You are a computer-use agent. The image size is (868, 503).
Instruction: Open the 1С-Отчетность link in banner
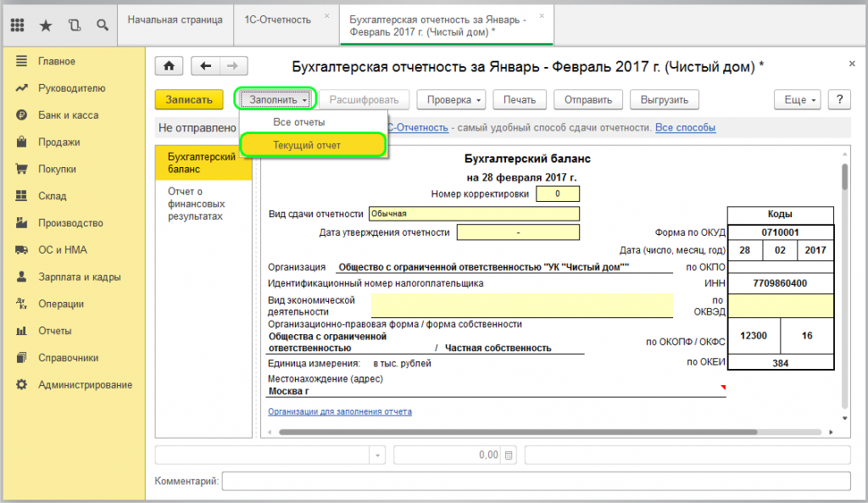[x=418, y=128]
